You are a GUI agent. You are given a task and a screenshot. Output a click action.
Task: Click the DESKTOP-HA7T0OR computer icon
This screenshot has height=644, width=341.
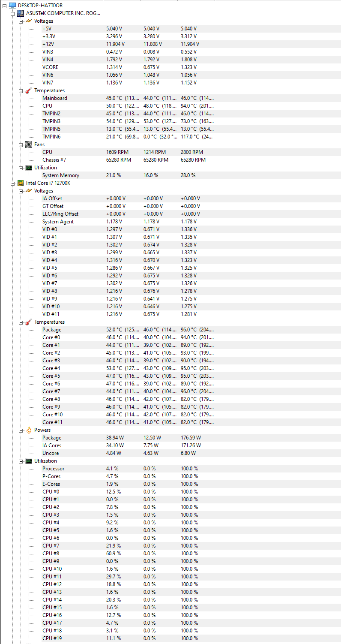pyautogui.click(x=12, y=6)
